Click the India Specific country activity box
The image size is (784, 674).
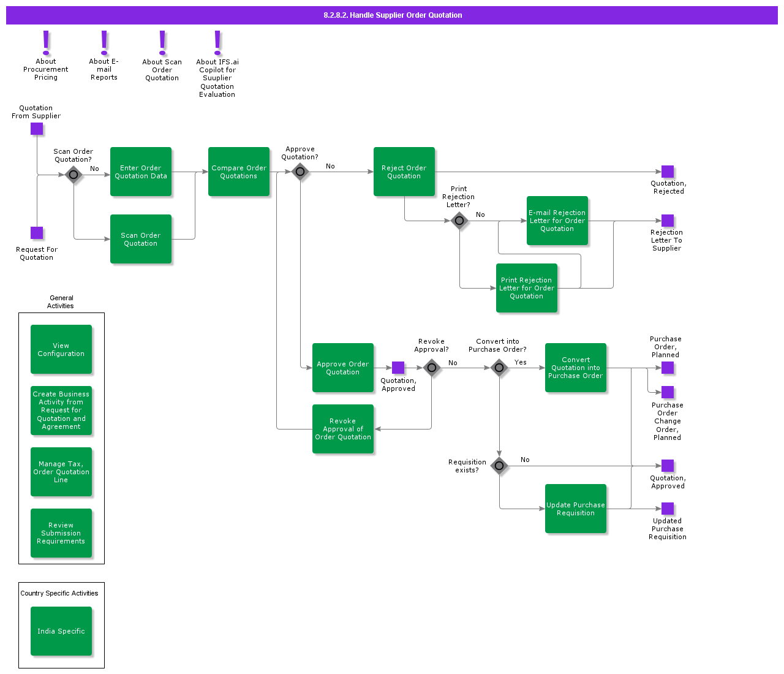tap(61, 631)
